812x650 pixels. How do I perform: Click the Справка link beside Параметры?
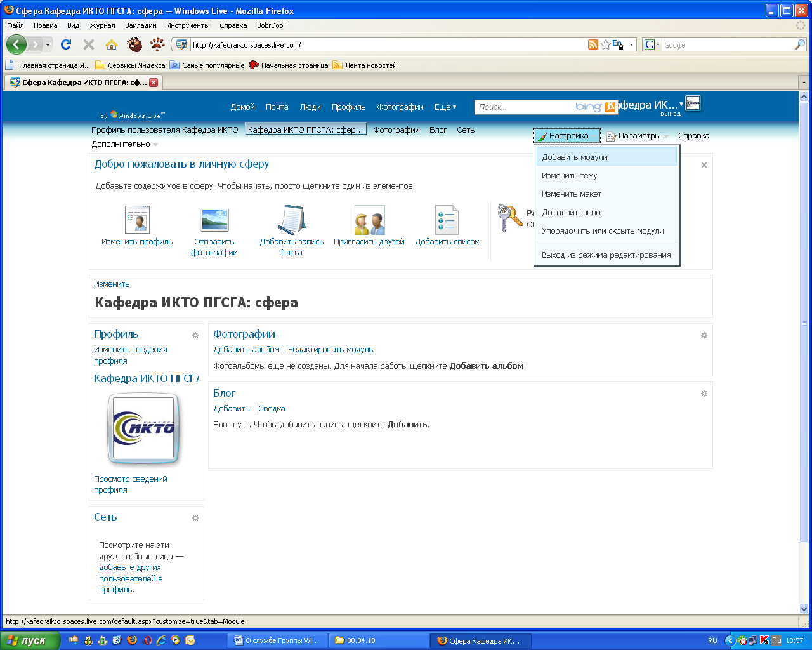coord(693,136)
